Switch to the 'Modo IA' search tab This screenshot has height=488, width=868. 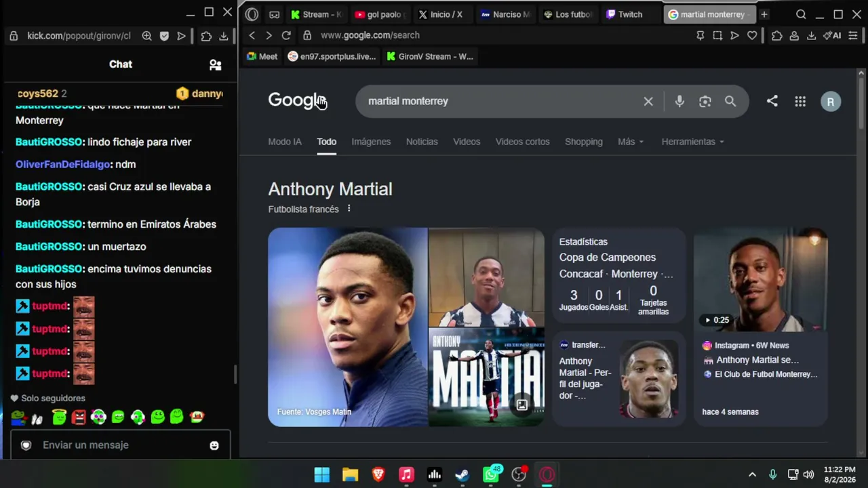pyautogui.click(x=285, y=142)
